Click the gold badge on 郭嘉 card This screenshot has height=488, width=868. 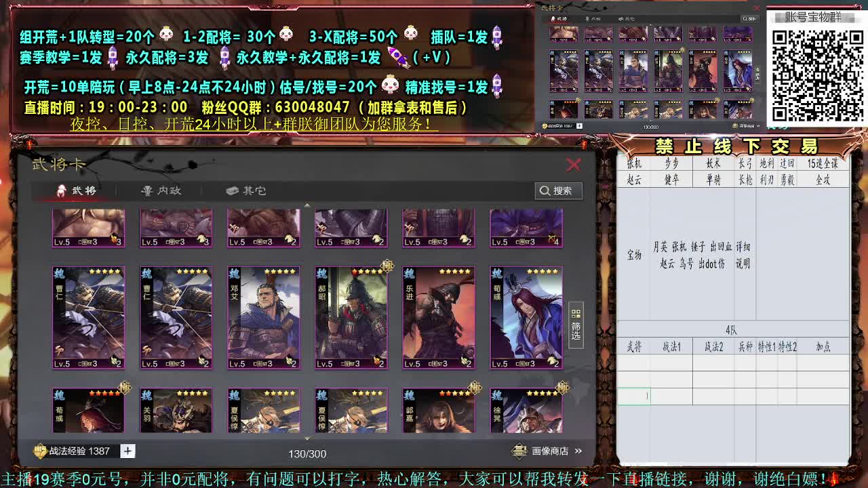475,388
